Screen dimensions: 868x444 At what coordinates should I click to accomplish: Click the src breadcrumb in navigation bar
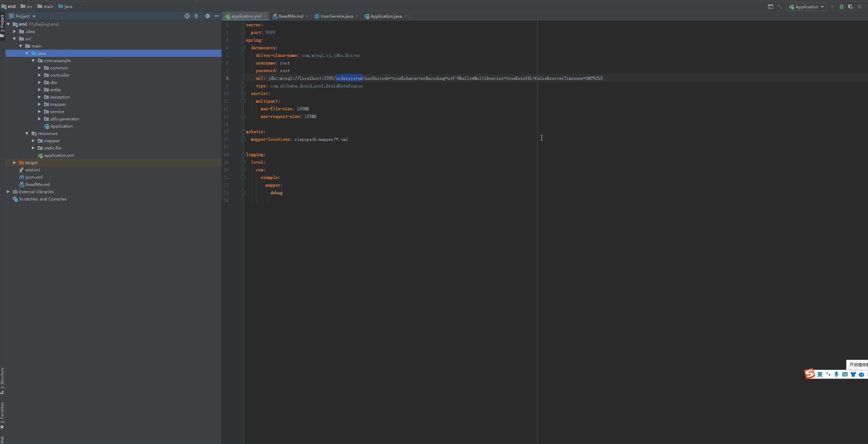coord(27,7)
